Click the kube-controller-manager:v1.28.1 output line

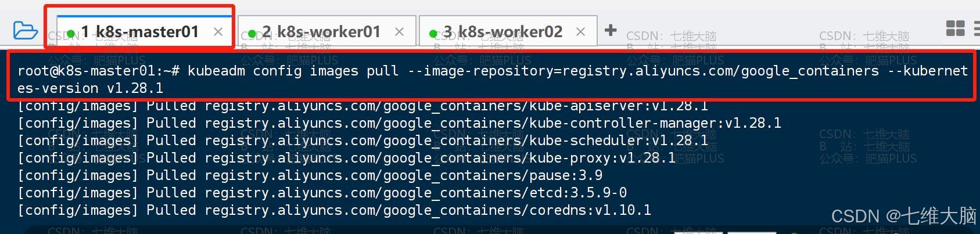tap(400, 123)
